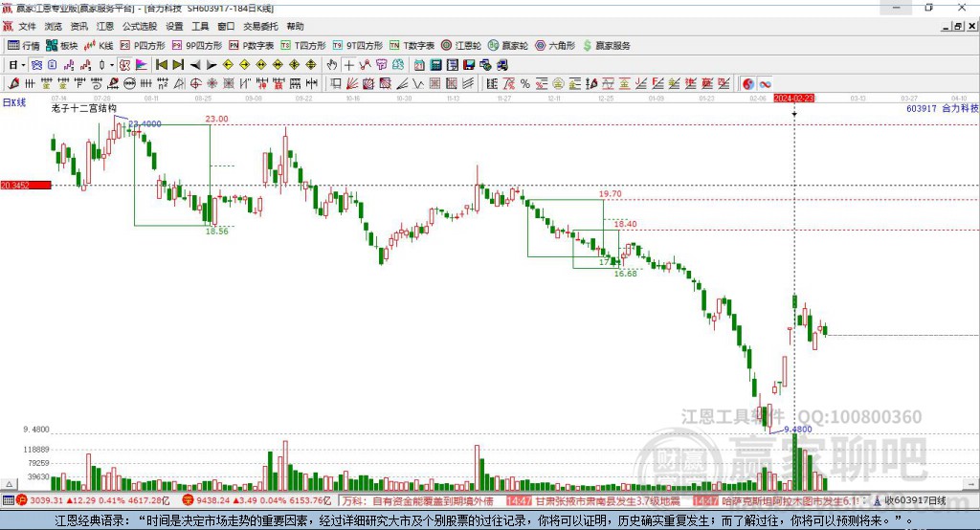Open the 9T四方形 tool

pyautogui.click(x=358, y=46)
